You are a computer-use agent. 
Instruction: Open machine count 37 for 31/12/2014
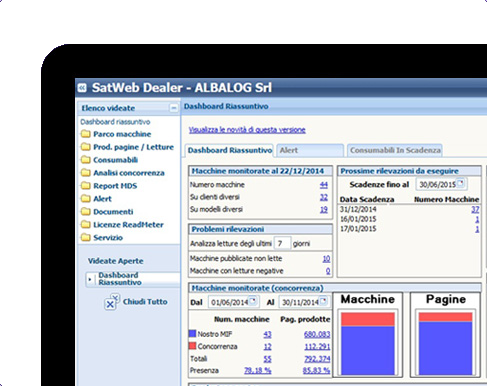coord(475,209)
